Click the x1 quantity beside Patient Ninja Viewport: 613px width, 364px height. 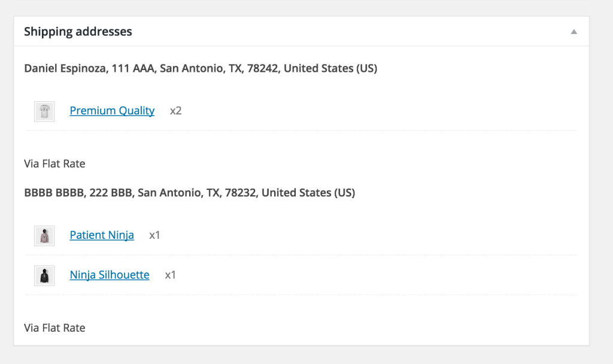[x=154, y=235]
